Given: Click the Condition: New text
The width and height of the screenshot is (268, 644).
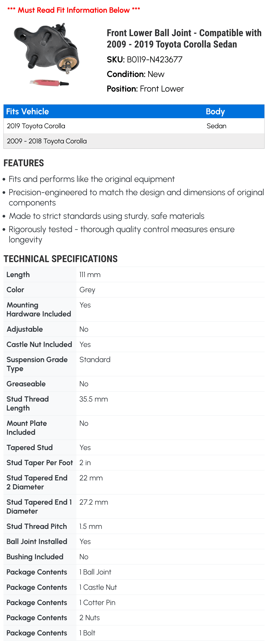Looking at the screenshot, I should 136,74.
